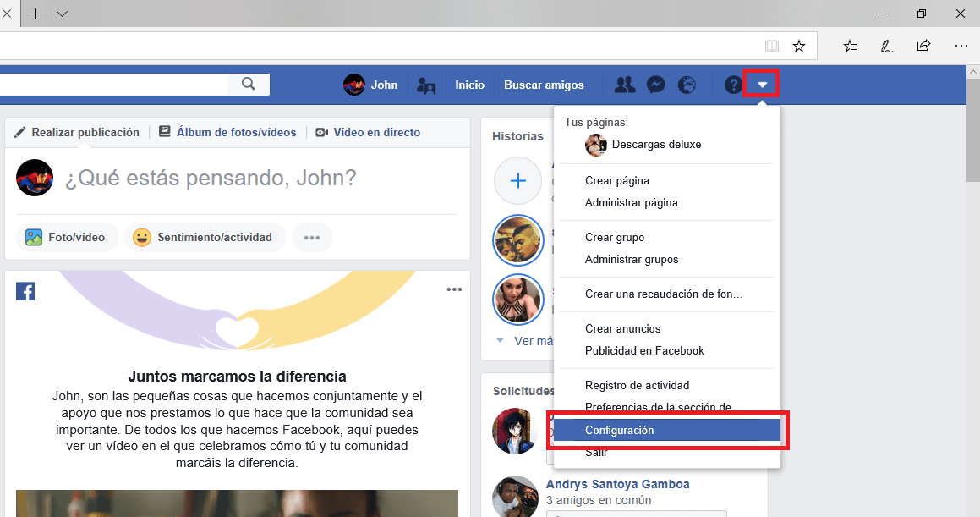The image size is (980, 517).
Task: Click the composer more options ellipsis button
Action: coord(312,238)
